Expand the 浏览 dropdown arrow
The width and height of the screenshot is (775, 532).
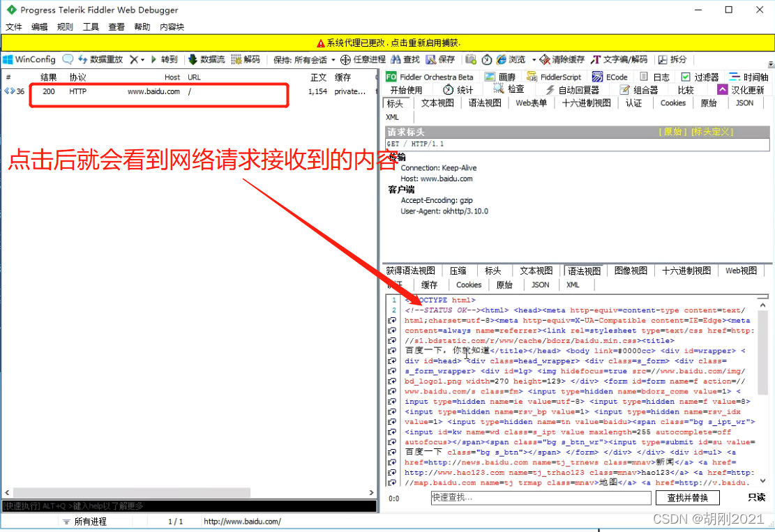534,60
